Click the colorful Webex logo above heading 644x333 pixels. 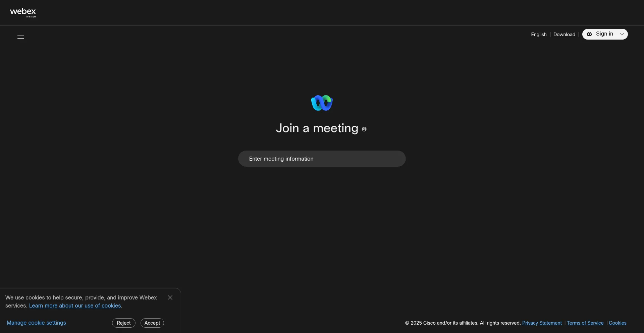322,103
